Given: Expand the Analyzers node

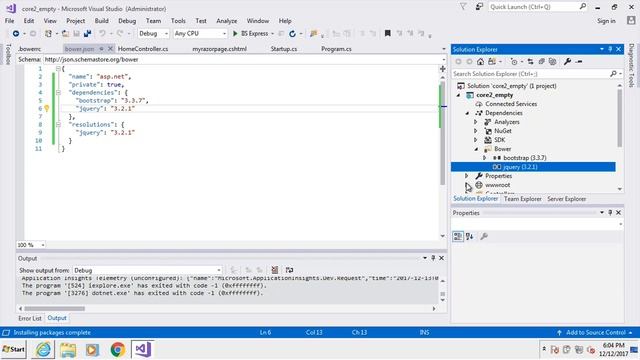Looking at the screenshot, I should pos(476,122).
